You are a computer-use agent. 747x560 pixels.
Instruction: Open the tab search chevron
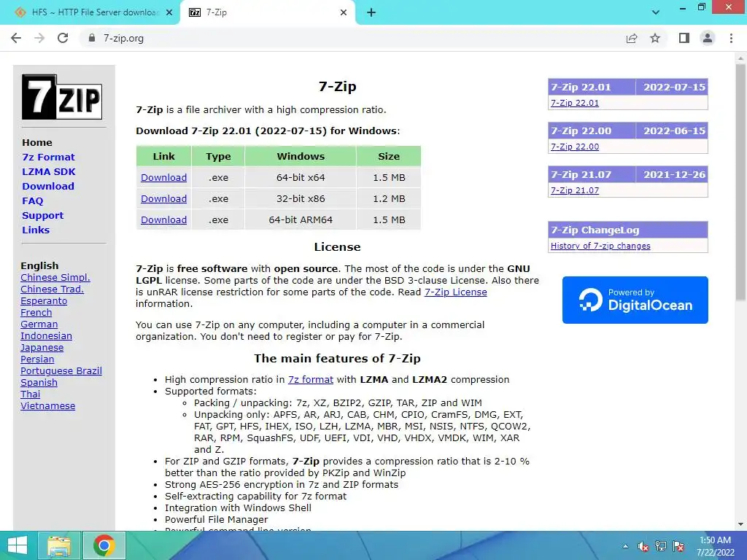[x=656, y=12]
